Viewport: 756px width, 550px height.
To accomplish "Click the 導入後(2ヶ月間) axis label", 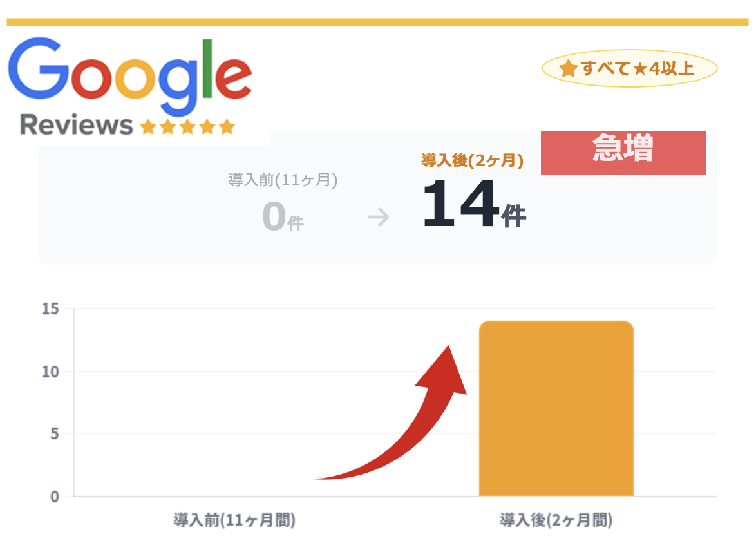I will point(556,520).
